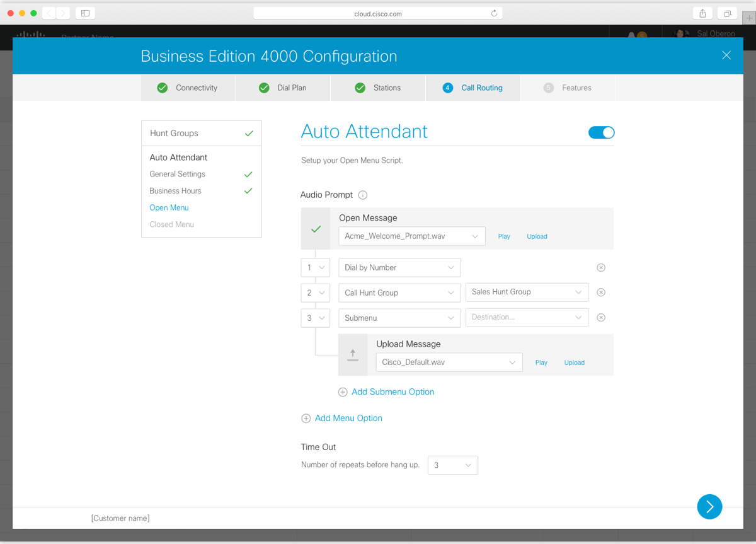756x544 pixels.
Task: Click the [Customer name] footer text
Action: 120,518
